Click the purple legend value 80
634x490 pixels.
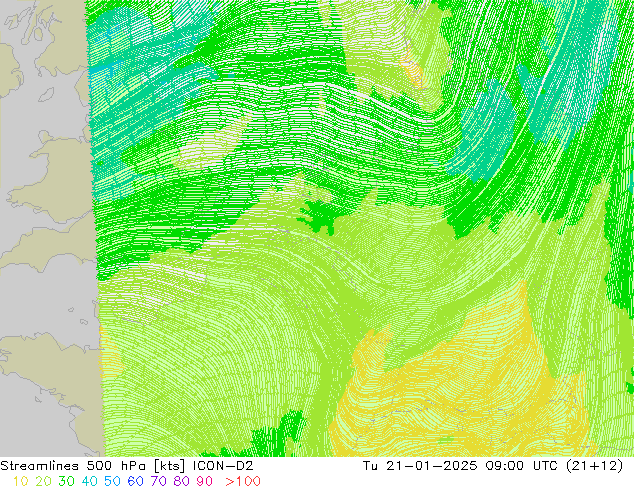(x=182, y=481)
